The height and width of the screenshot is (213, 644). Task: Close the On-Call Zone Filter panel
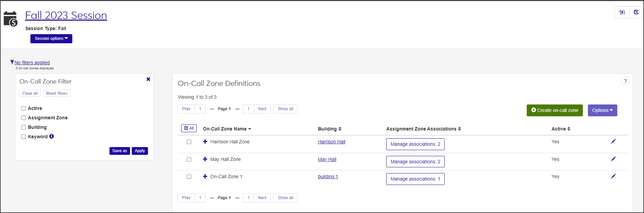coord(148,79)
